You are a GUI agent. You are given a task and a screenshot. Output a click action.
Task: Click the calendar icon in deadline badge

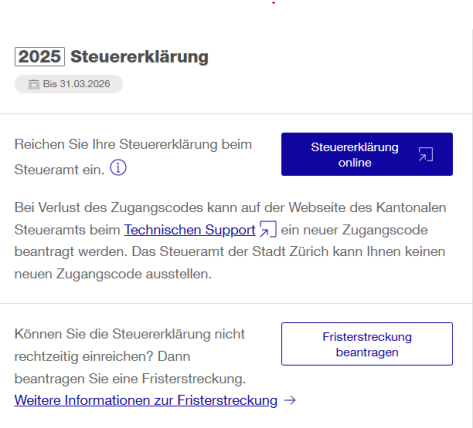click(x=34, y=84)
